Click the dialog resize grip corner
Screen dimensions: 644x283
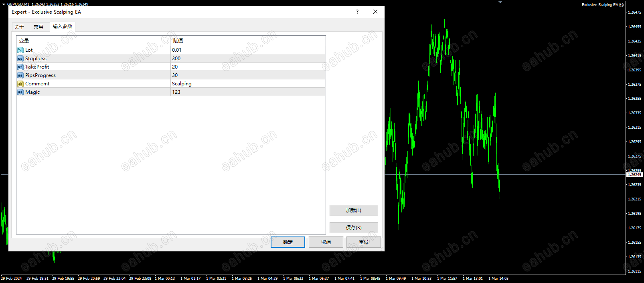tap(382, 249)
